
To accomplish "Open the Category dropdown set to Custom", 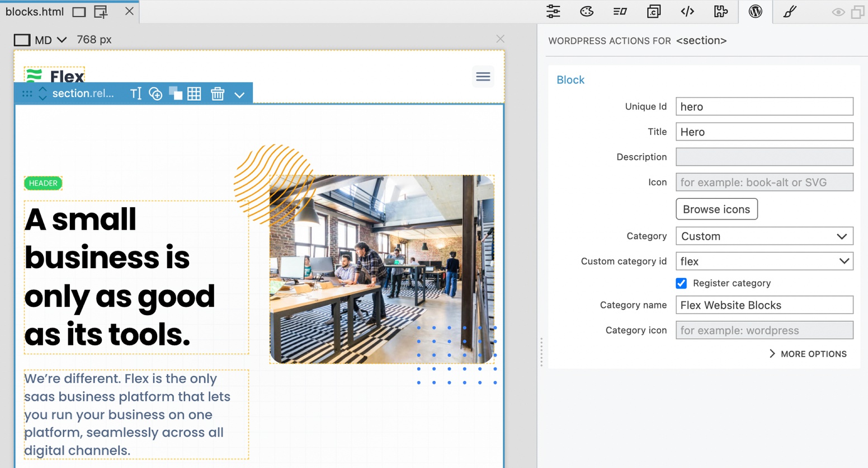I will (765, 236).
